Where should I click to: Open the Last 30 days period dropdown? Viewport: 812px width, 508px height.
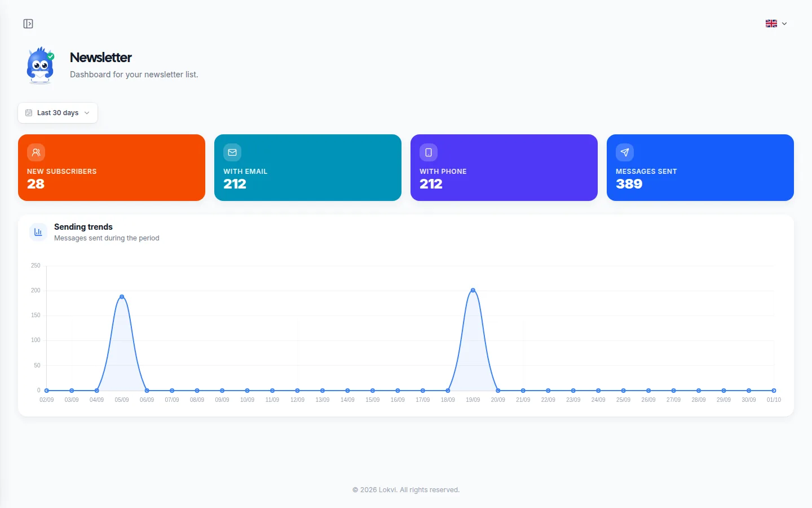(x=58, y=113)
